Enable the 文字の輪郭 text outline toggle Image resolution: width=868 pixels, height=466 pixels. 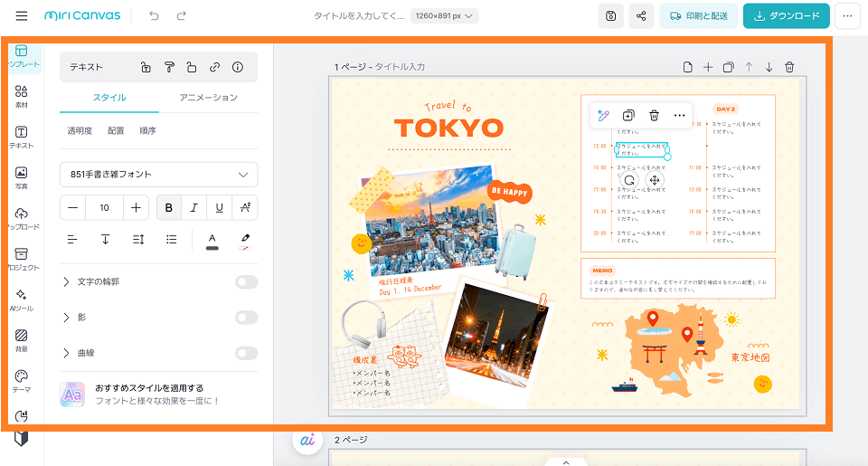pos(246,282)
